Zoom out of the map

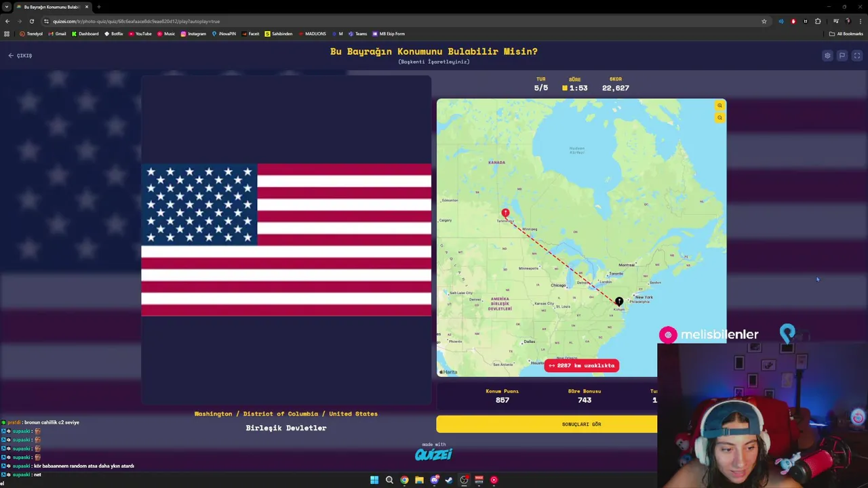719,118
